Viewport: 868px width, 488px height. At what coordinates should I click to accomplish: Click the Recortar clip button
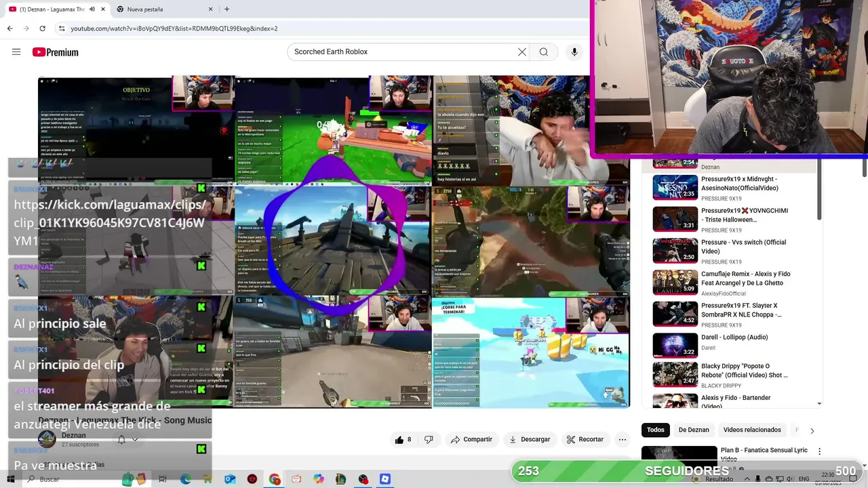click(x=585, y=439)
